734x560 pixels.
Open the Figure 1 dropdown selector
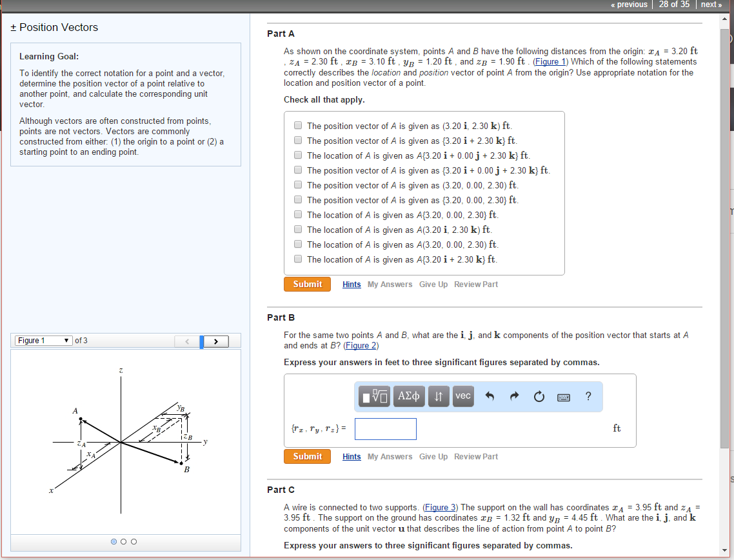43,340
